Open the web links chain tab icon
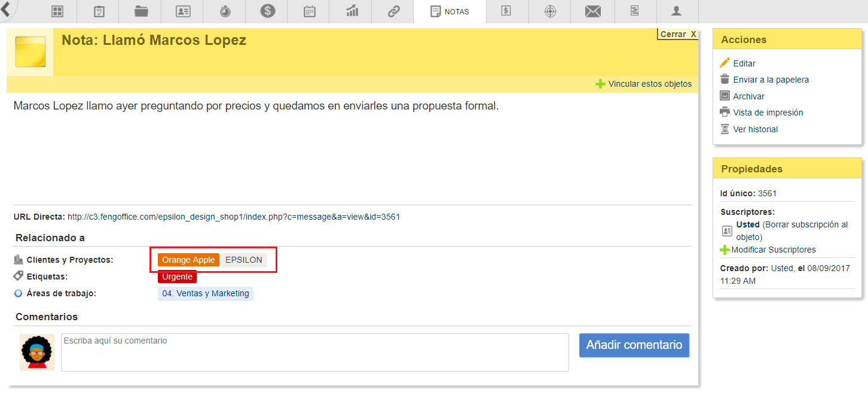Screen dimensions: 868x395 pyautogui.click(x=393, y=11)
